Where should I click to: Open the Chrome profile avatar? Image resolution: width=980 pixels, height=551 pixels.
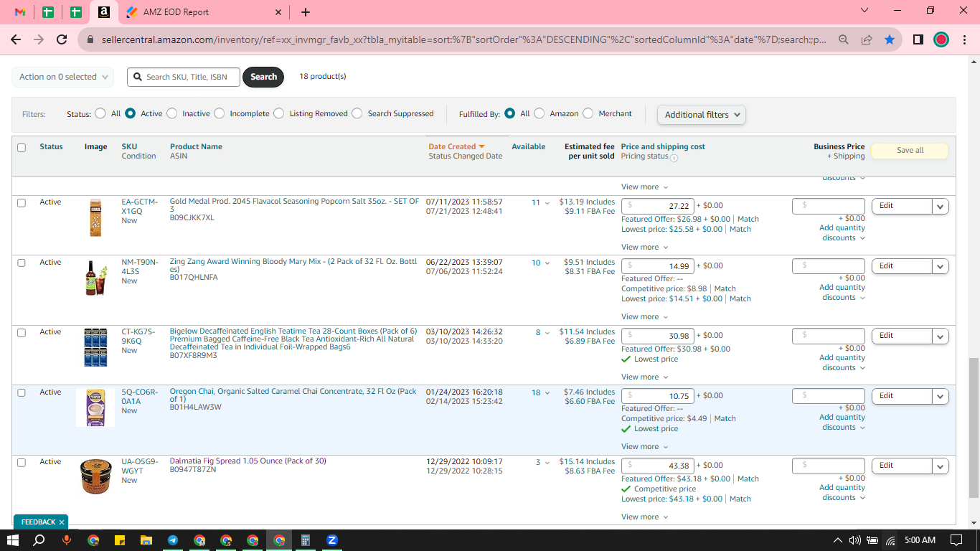[x=941, y=39]
